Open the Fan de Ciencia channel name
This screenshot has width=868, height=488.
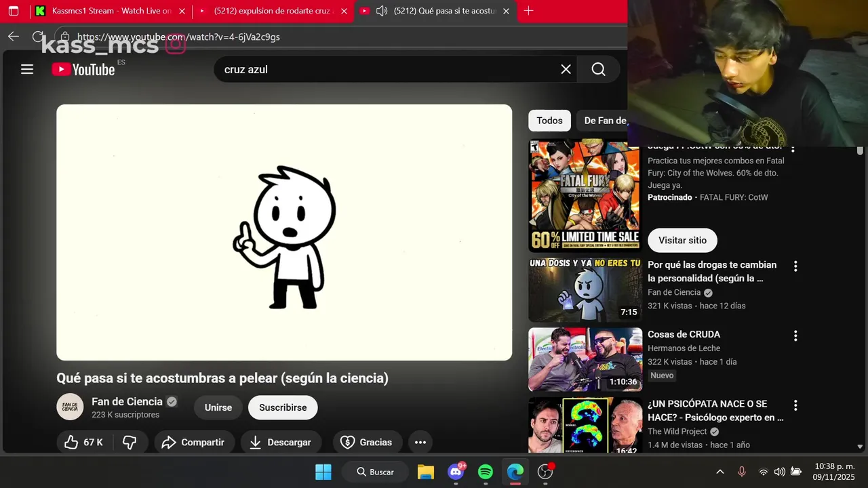127,401
